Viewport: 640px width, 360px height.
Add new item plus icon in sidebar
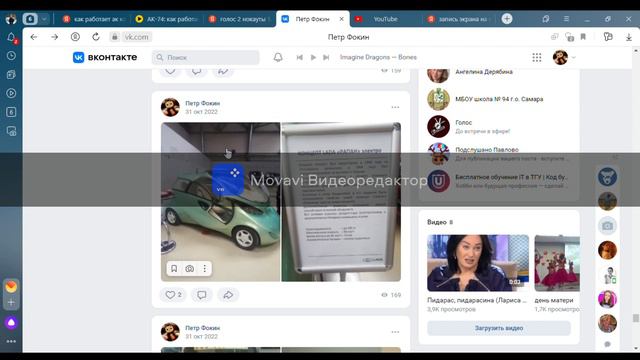click(11, 302)
